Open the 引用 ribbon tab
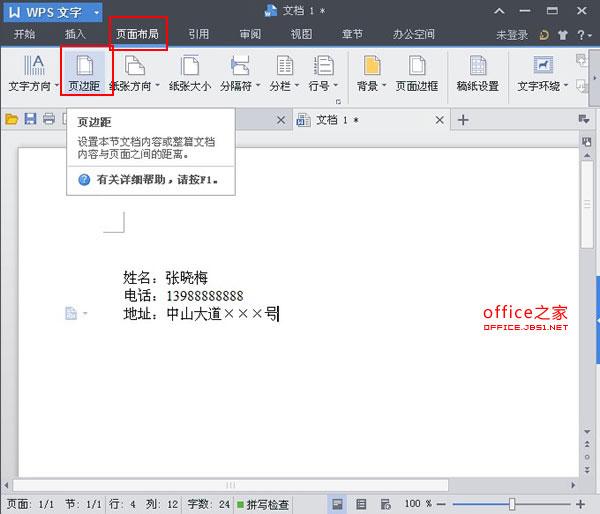The width and height of the screenshot is (600, 514). [199, 34]
